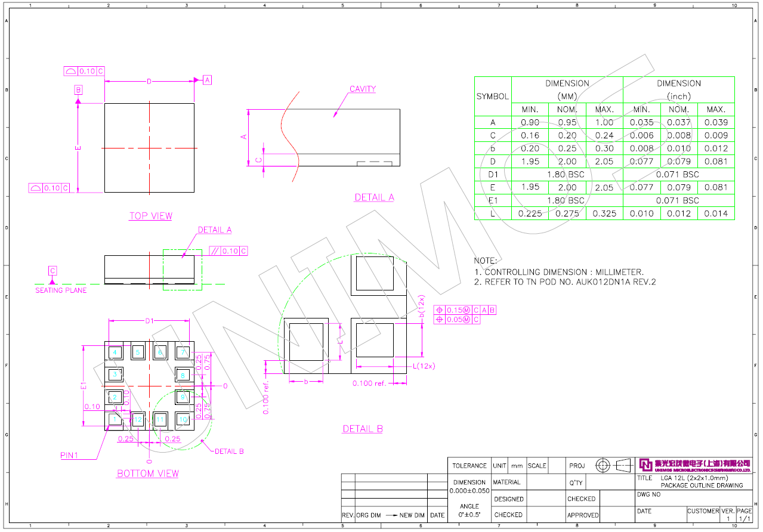Click the TOP VIEW label
Viewport: 763px width, 532px height.
click(150, 216)
